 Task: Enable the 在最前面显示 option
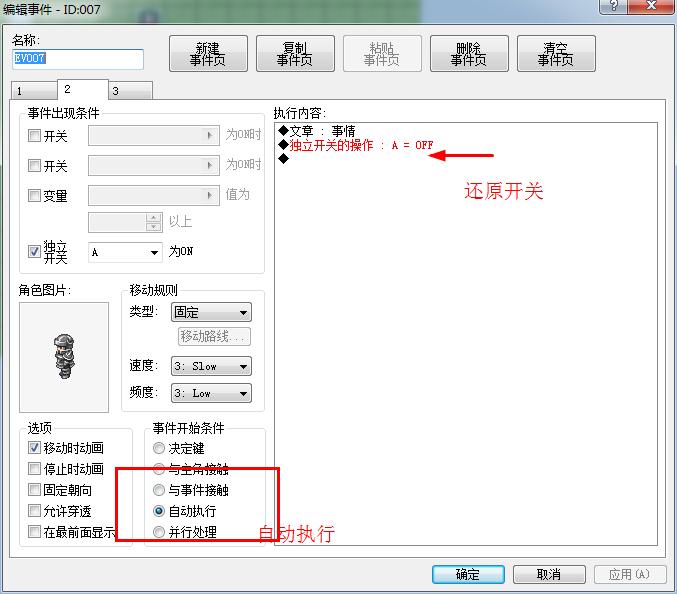click(x=34, y=531)
